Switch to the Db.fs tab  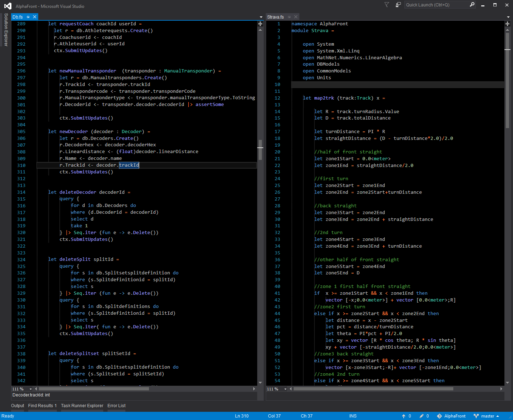click(18, 17)
